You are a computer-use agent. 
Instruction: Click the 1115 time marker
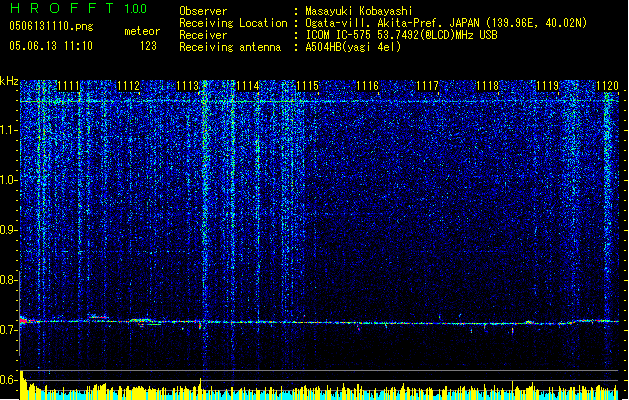307,86
